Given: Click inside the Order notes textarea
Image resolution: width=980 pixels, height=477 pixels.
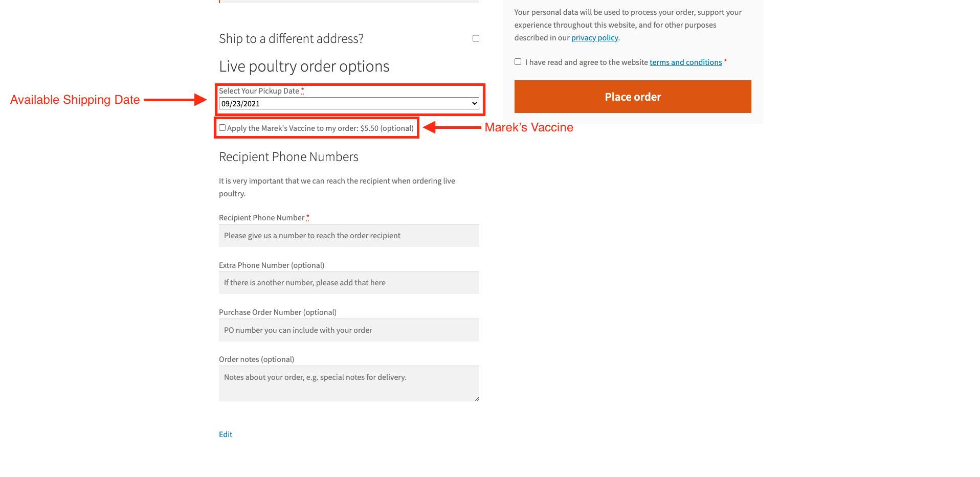Looking at the screenshot, I should (349, 383).
